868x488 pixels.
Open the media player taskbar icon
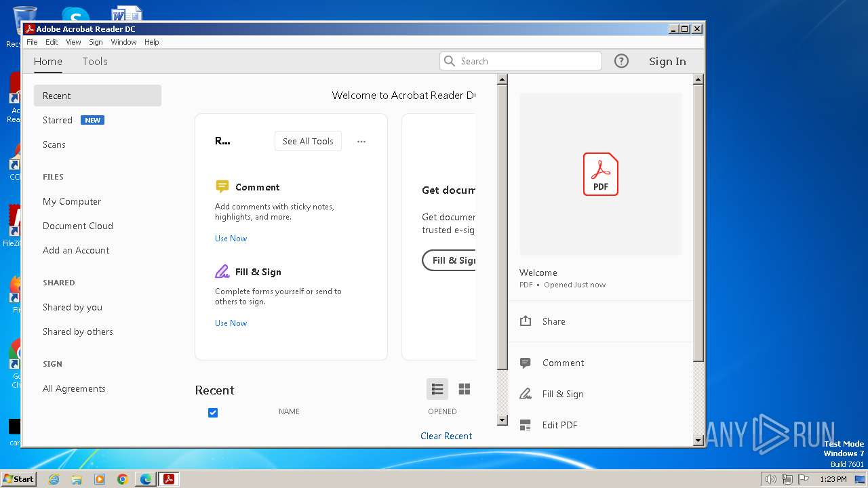pyautogui.click(x=100, y=479)
